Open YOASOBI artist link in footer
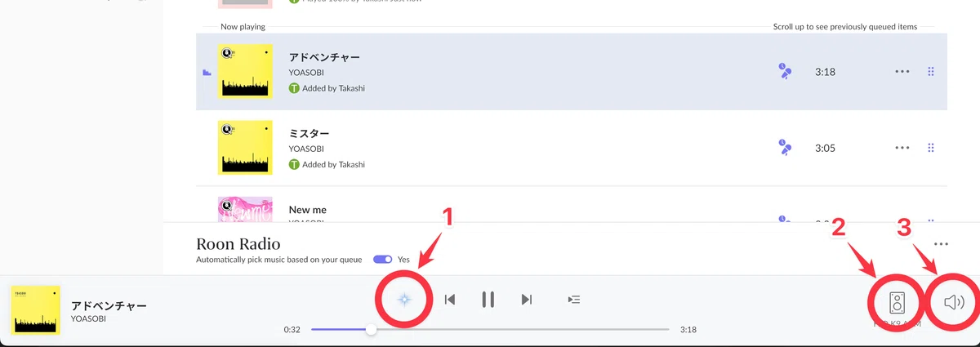 coord(88,318)
